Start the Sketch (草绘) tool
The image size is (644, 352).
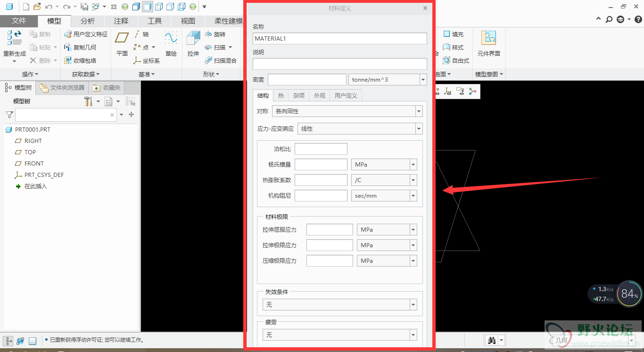171,45
